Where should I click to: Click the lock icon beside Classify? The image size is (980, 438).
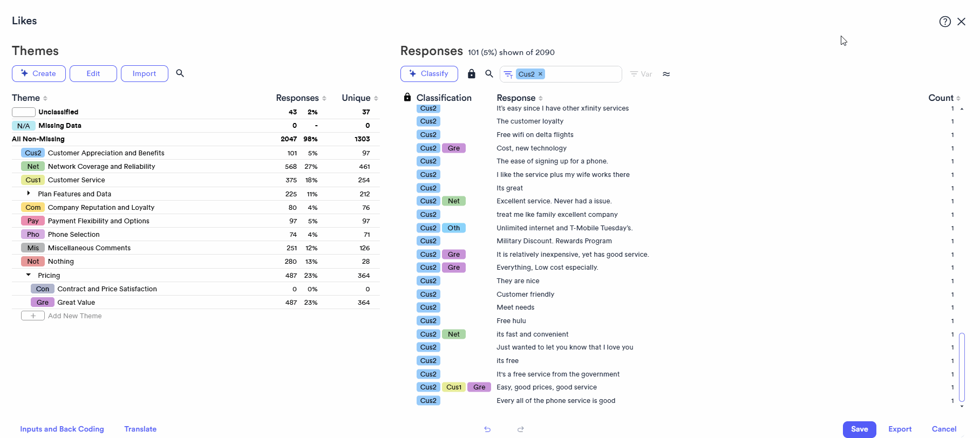point(472,74)
